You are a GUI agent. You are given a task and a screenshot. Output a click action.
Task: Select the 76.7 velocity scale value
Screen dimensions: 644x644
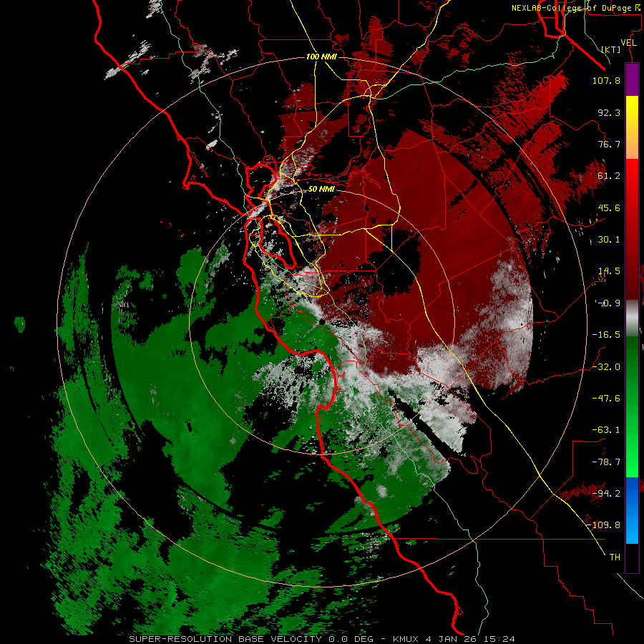[609, 144]
